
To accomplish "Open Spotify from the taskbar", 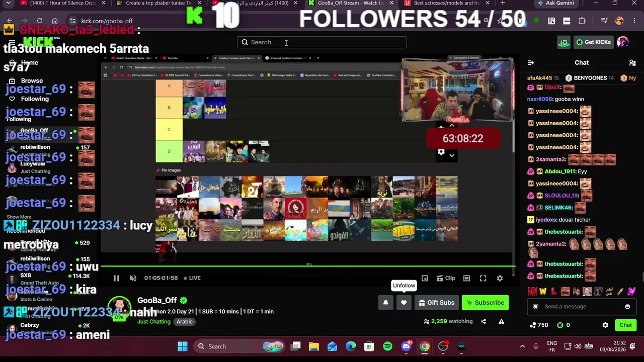I will (387, 346).
